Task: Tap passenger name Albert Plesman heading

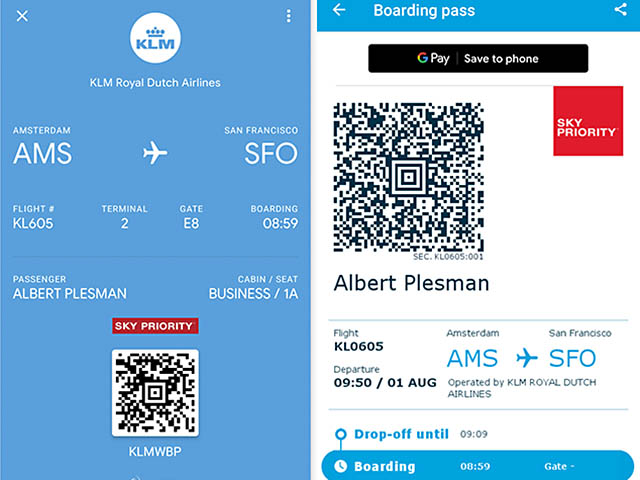Action: (411, 283)
